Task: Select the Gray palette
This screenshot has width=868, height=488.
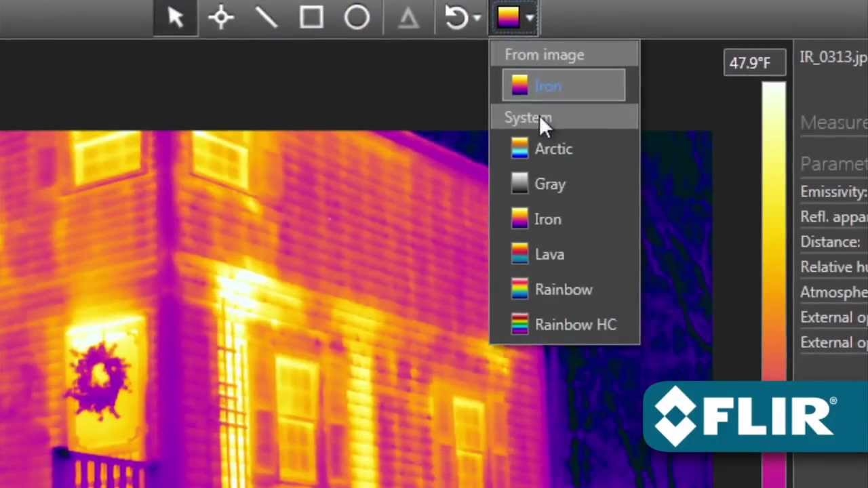Action: tap(549, 184)
